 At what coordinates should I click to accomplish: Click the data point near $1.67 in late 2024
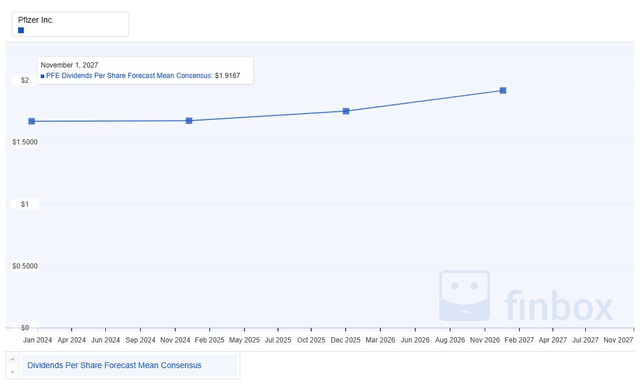pos(189,121)
